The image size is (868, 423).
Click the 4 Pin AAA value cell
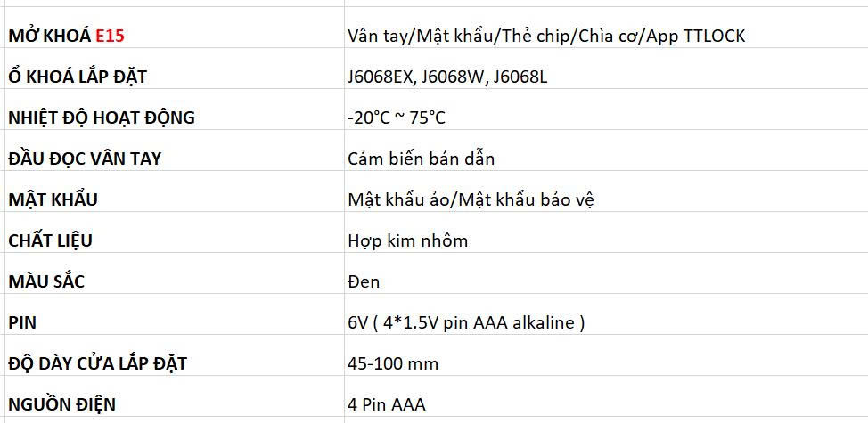pos(388,404)
